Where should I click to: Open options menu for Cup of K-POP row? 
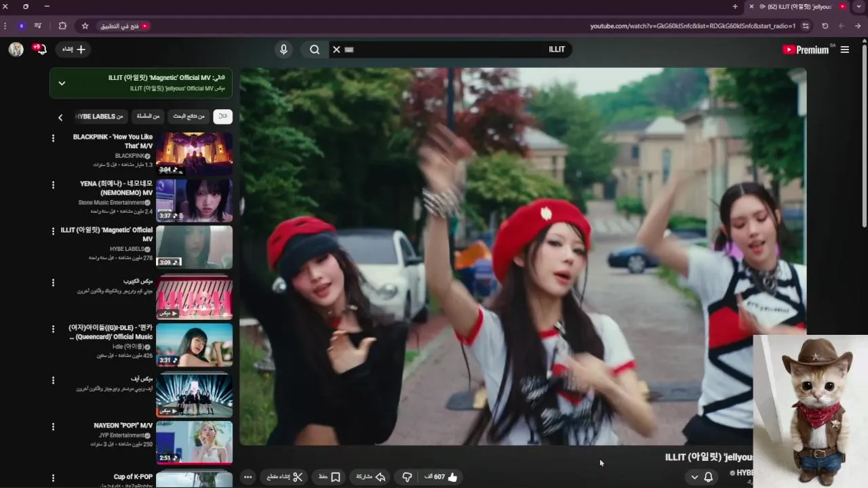pos(53,478)
